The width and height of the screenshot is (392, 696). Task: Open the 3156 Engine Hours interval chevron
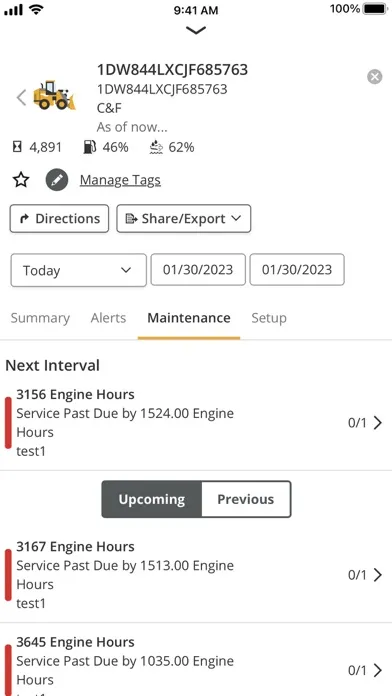pos(378,423)
